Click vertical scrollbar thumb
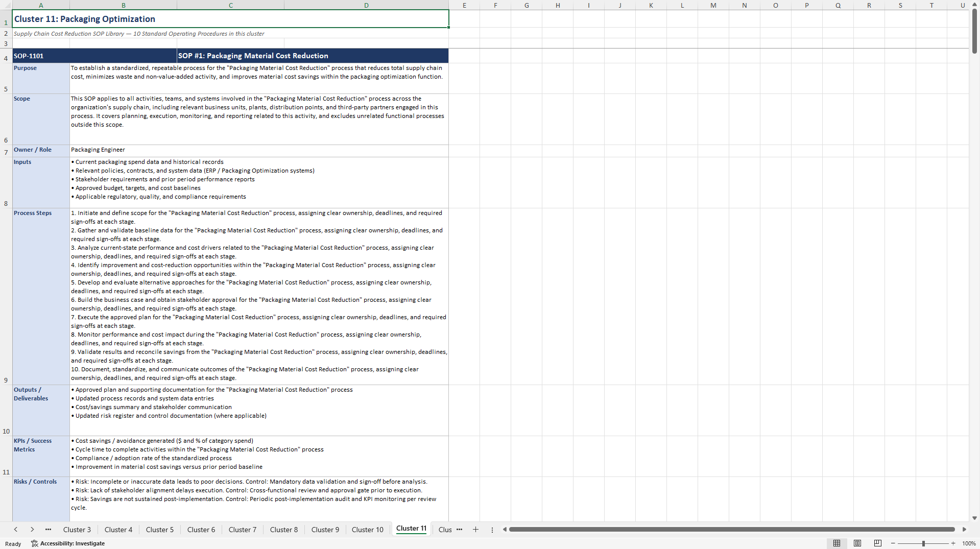The image size is (980, 549). (974, 31)
